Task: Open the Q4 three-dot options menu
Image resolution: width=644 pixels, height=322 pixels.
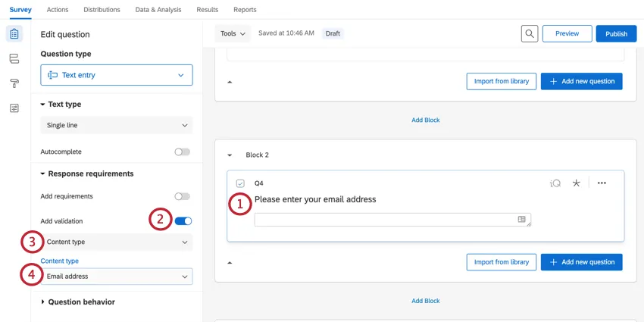Action: 602,183
